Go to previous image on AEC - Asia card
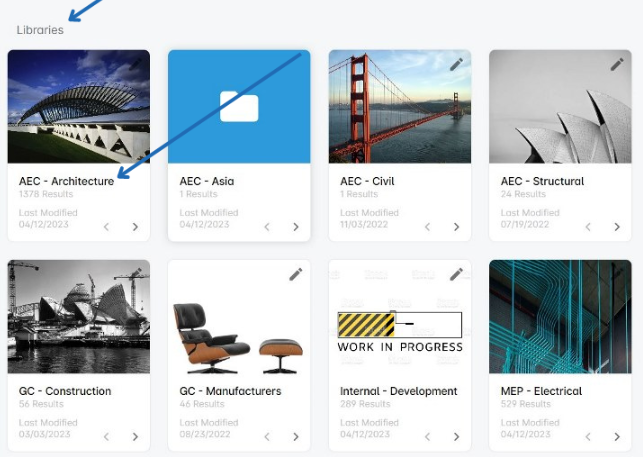This screenshot has width=643, height=457. tap(267, 227)
